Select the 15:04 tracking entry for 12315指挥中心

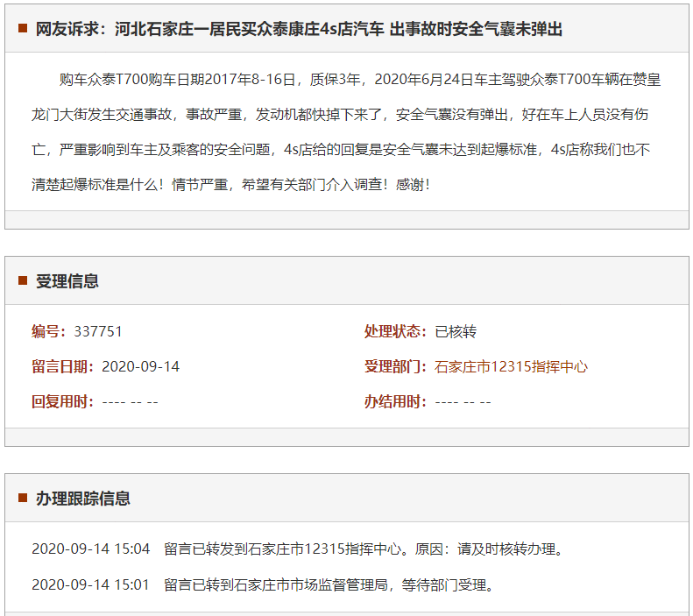point(363,549)
